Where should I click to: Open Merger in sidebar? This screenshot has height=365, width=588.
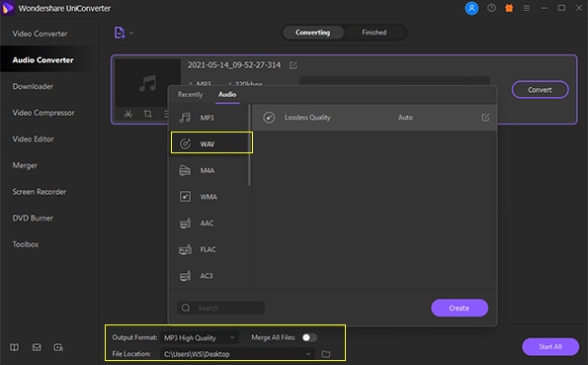point(25,165)
